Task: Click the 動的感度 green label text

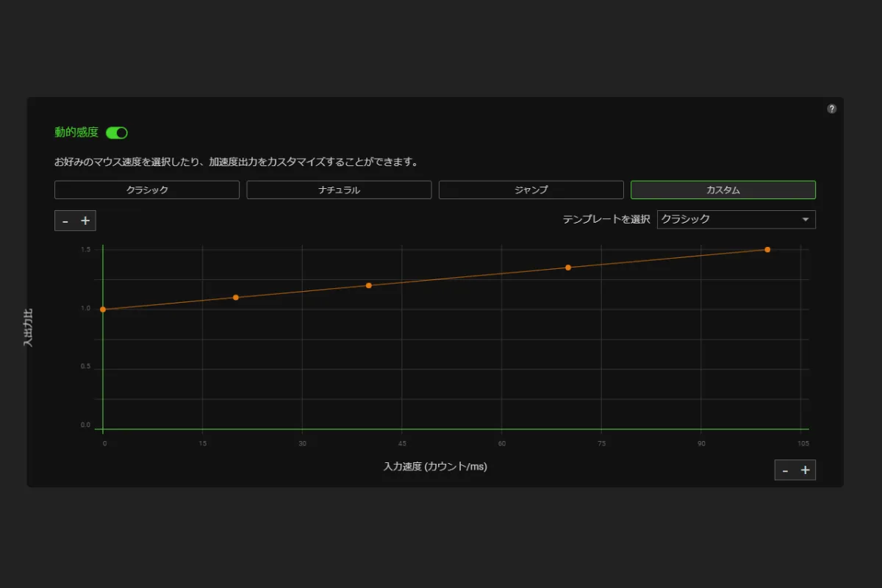Action: tap(76, 132)
